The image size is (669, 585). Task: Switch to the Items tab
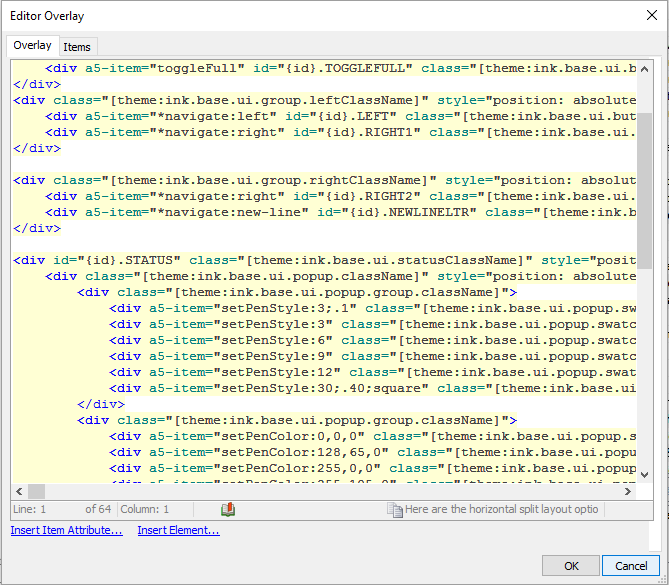(x=77, y=47)
